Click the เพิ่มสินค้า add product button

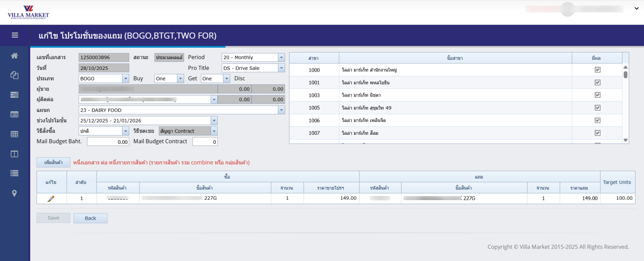click(53, 162)
